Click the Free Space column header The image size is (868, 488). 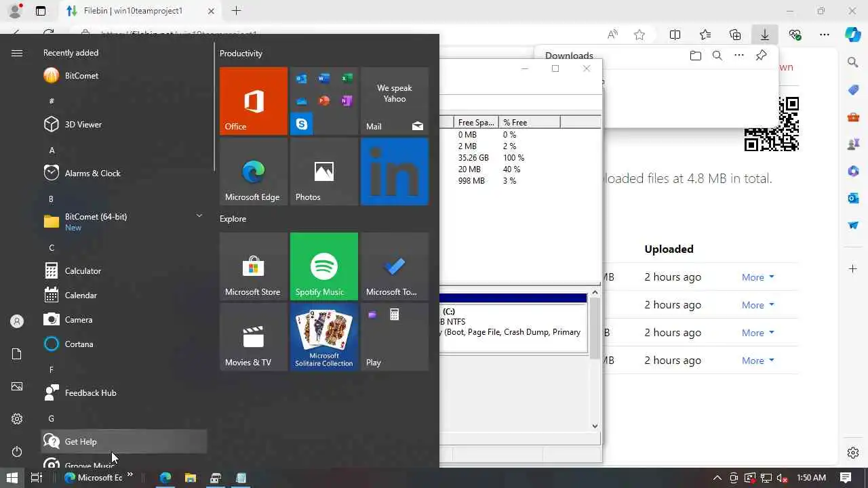tap(476, 123)
